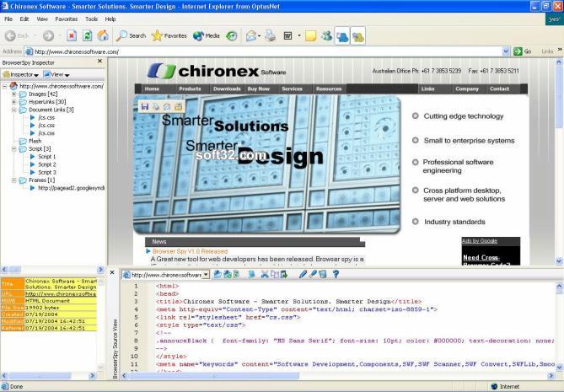
Task: Click the web page vertical scrollbar
Action: point(559,98)
